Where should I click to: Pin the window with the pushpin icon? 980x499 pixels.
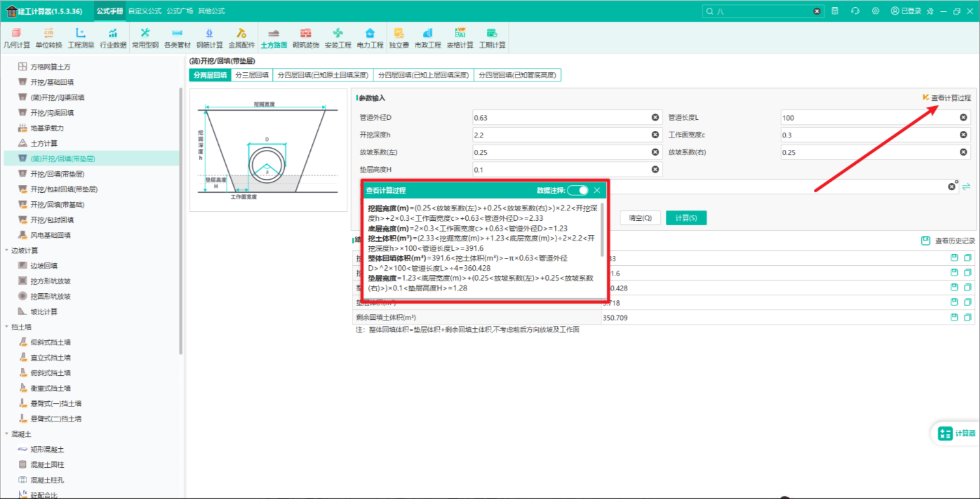(930, 11)
